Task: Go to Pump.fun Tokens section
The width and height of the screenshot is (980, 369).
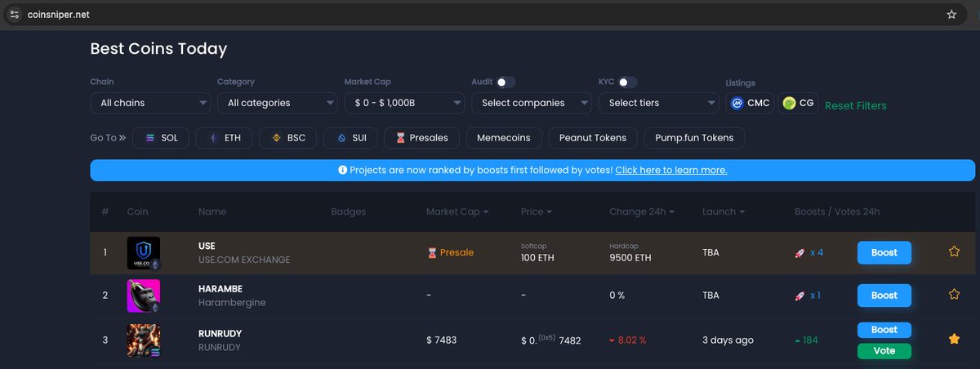Action: click(694, 138)
